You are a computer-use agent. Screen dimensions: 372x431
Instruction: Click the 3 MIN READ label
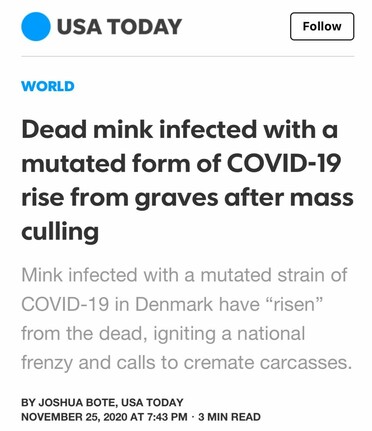tap(229, 417)
